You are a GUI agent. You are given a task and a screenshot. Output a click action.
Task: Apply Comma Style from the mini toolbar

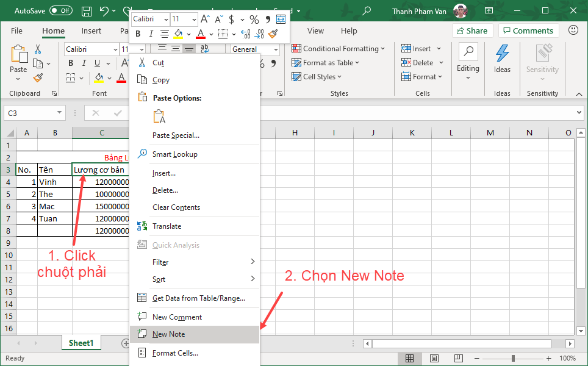pos(268,19)
